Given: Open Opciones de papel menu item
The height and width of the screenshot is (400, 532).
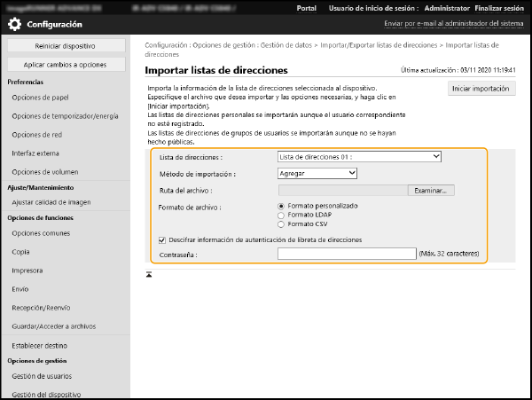Looking at the screenshot, I should [41, 98].
